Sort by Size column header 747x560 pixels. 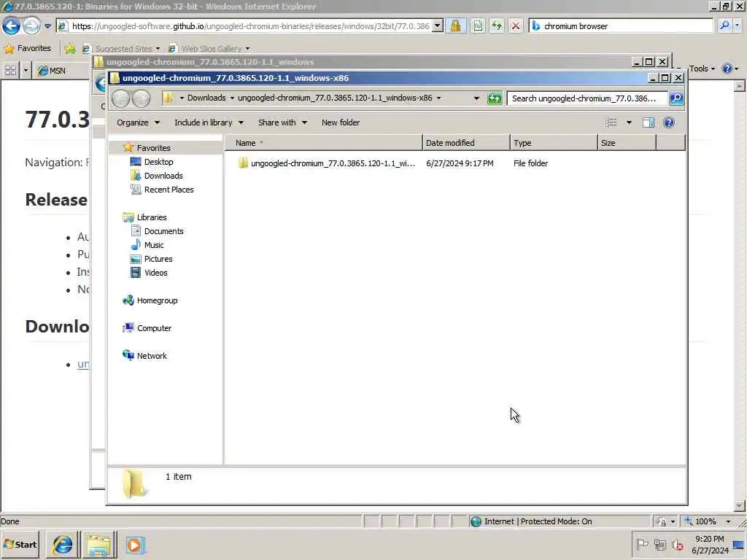tap(627, 143)
